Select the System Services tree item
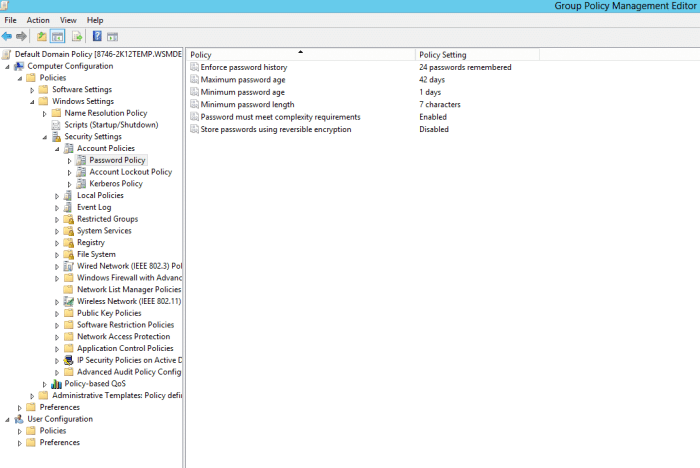700x468 pixels. 104,231
